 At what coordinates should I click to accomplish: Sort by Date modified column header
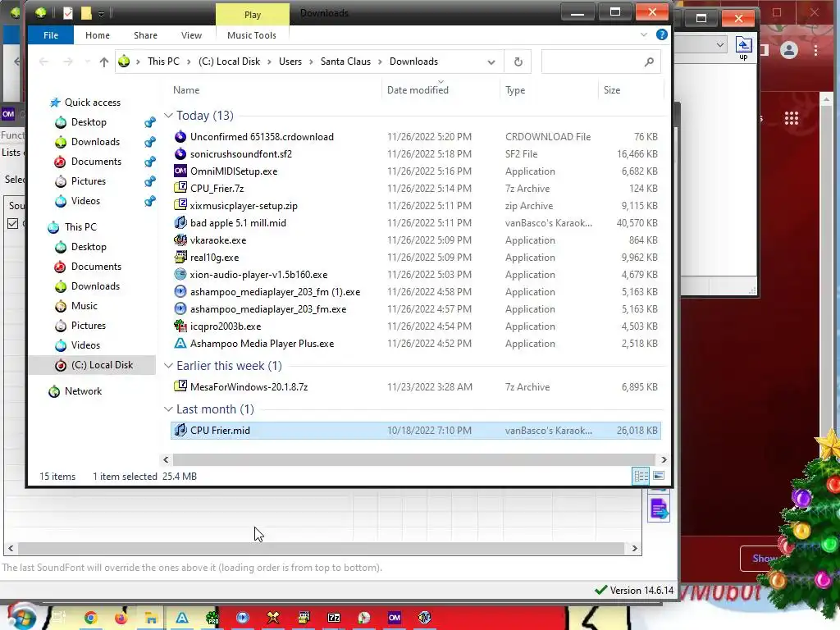click(418, 90)
